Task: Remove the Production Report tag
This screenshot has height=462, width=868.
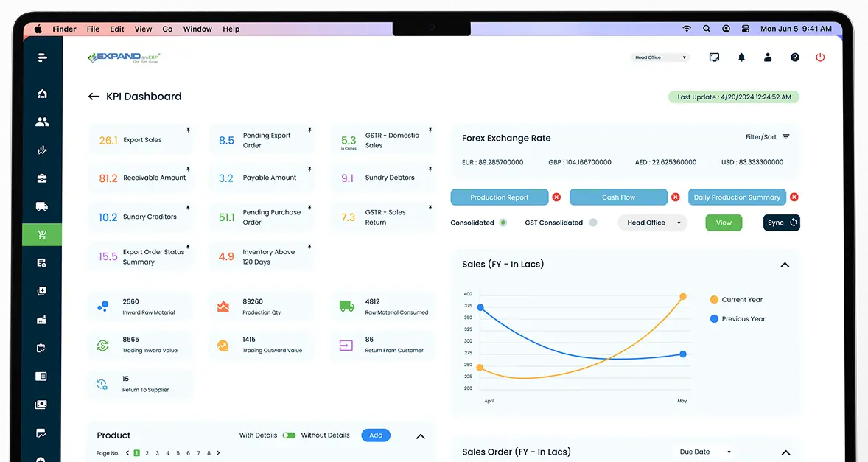Action: pyautogui.click(x=556, y=197)
